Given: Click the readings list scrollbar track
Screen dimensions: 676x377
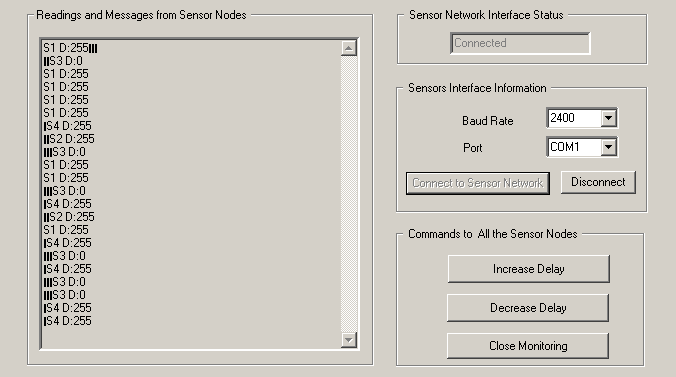Looking at the screenshot, I should click(x=348, y=194).
